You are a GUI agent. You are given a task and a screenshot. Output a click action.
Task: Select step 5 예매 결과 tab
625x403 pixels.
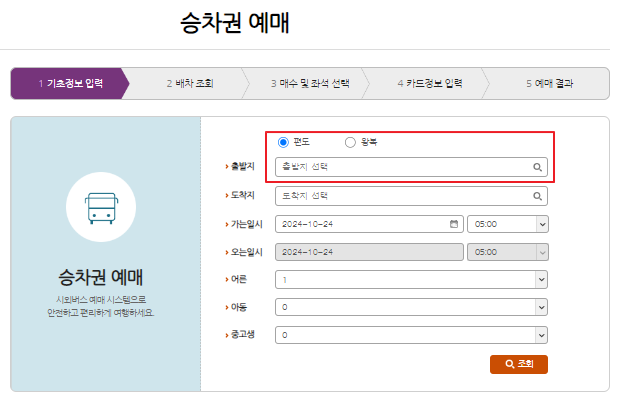(x=549, y=83)
